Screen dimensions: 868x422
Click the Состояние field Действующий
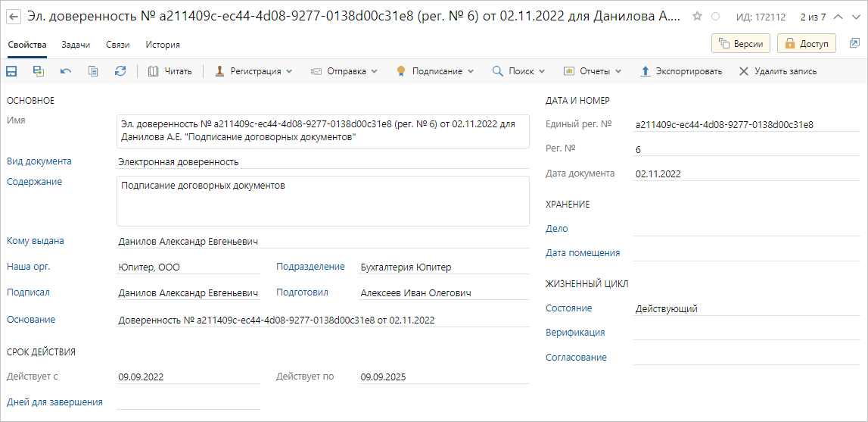coord(747,308)
